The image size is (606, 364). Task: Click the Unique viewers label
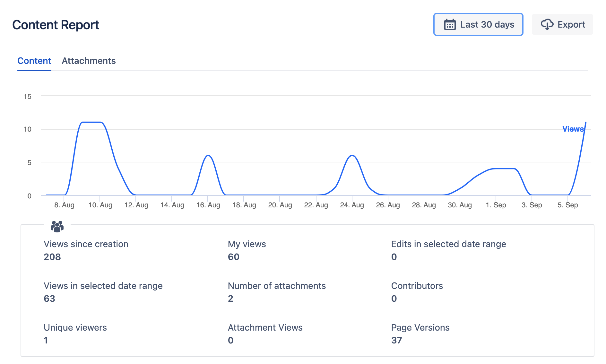click(75, 327)
